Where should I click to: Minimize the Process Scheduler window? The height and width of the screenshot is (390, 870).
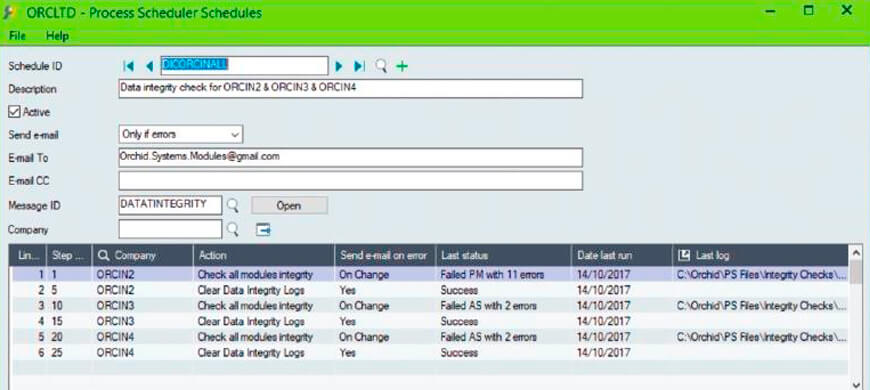770,11
